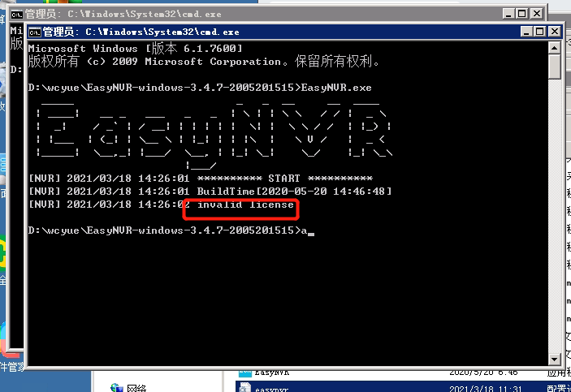Click the 2021/3/18 11:31 date cell
Image resolution: width=571 pixels, height=392 pixels.
tap(486, 389)
